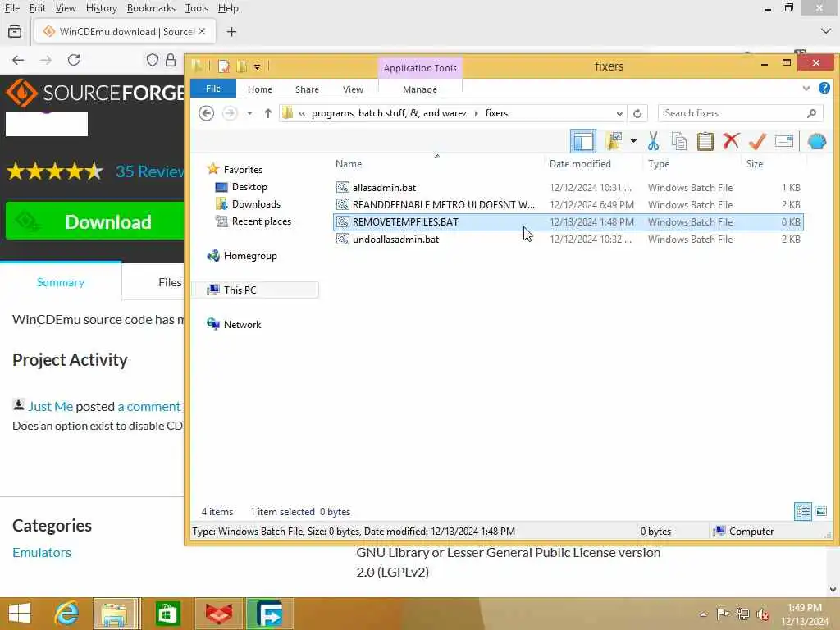Close the WinCDEmu download browser tab
The height and width of the screenshot is (630, 840).
202,32
